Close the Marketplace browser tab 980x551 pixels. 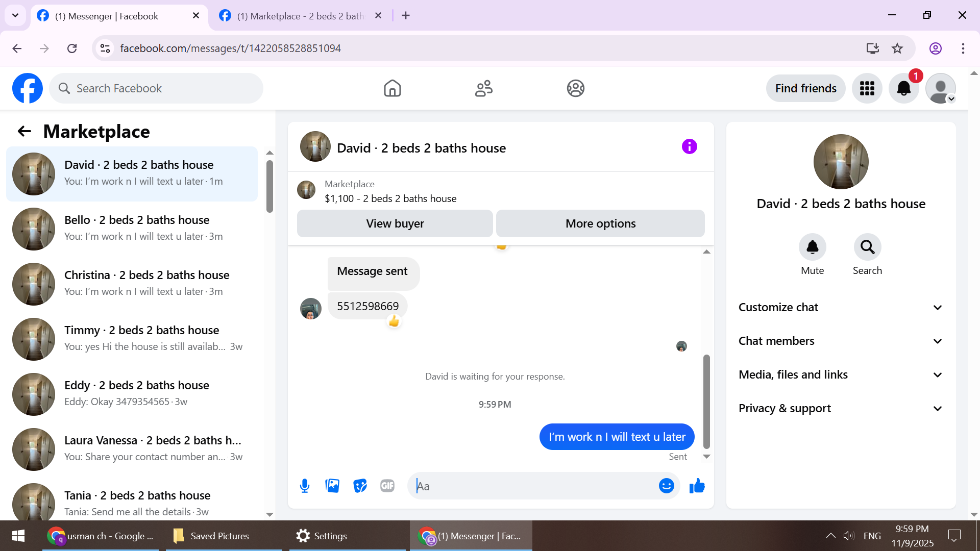pyautogui.click(x=378, y=16)
